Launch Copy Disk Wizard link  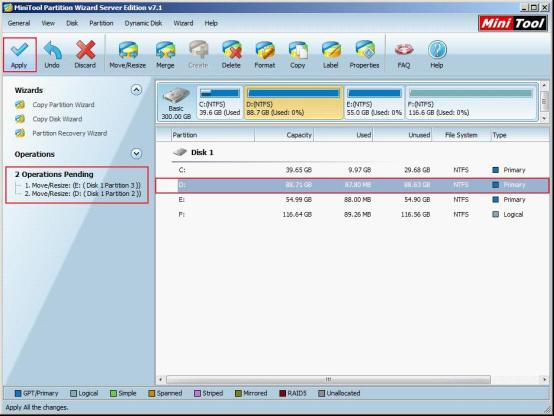click(57, 119)
